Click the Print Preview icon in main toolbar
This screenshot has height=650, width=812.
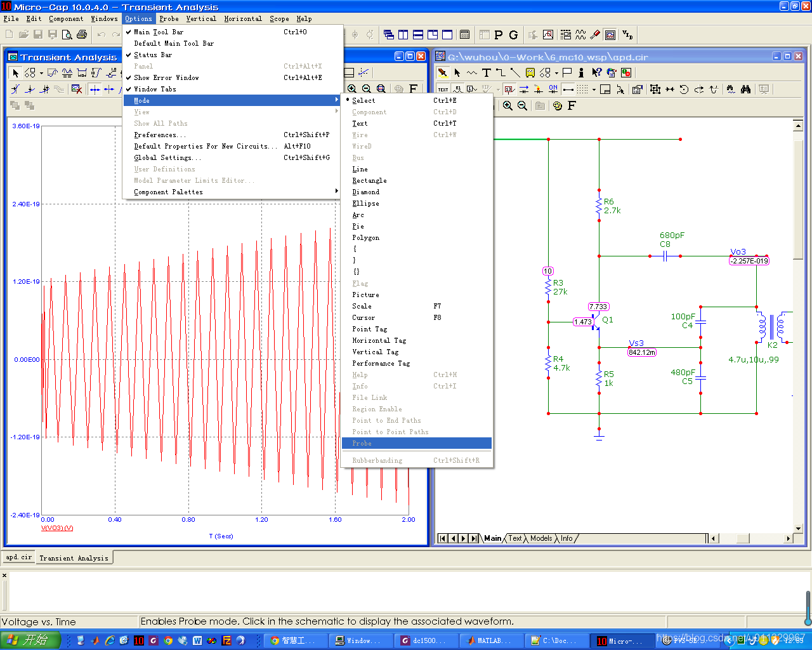(67, 34)
